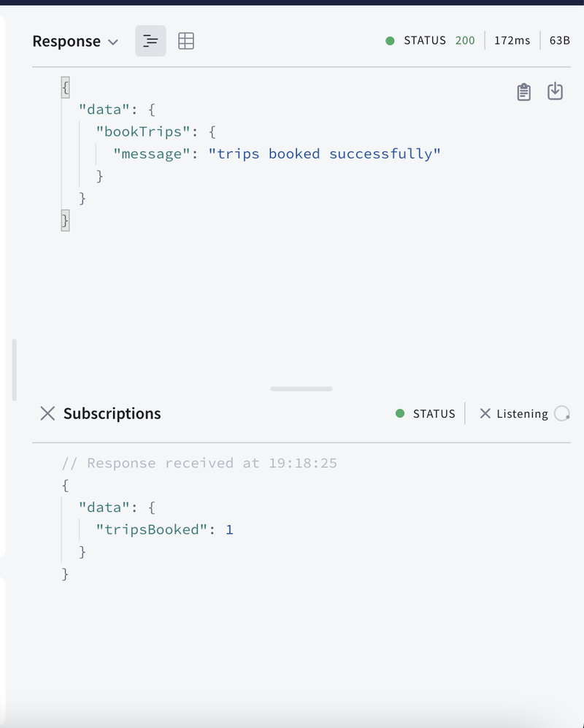Close the Subscriptions panel
The width and height of the screenshot is (584, 728).
(x=47, y=413)
